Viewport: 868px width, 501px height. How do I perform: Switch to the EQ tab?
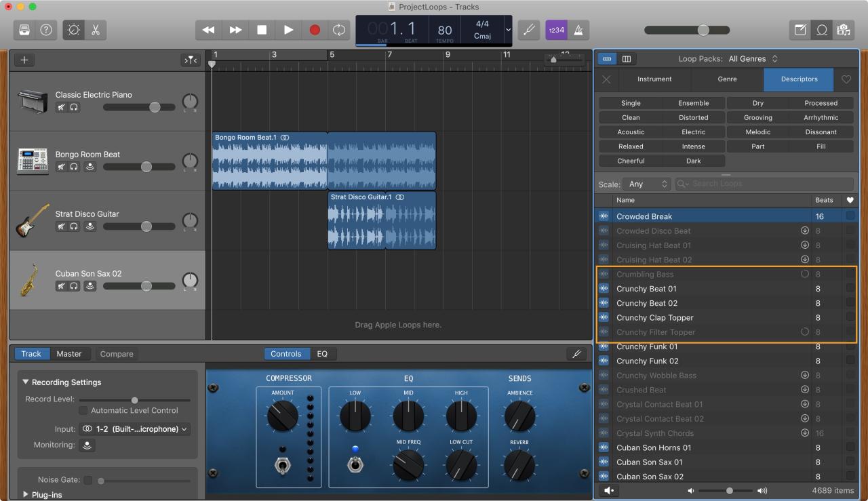(323, 353)
